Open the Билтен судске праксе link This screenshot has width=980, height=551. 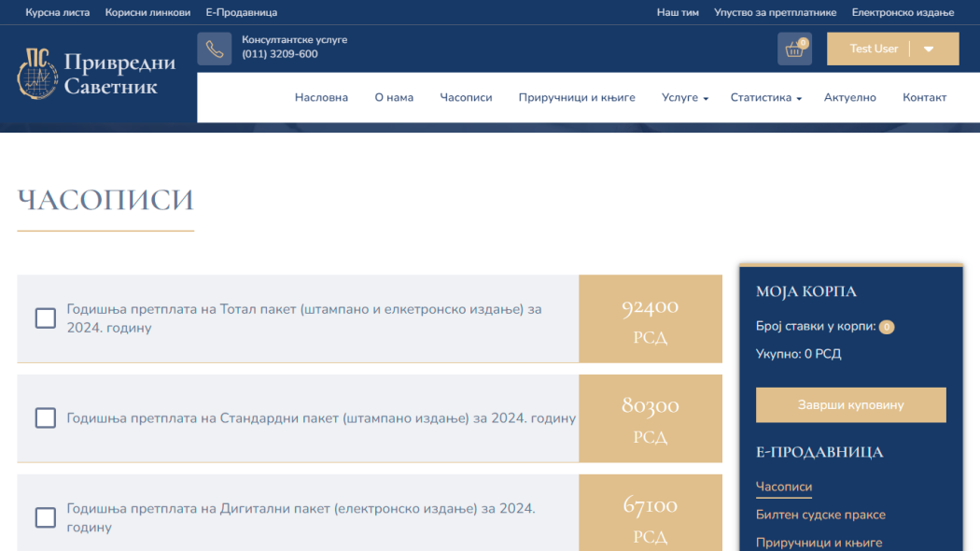[x=820, y=515]
